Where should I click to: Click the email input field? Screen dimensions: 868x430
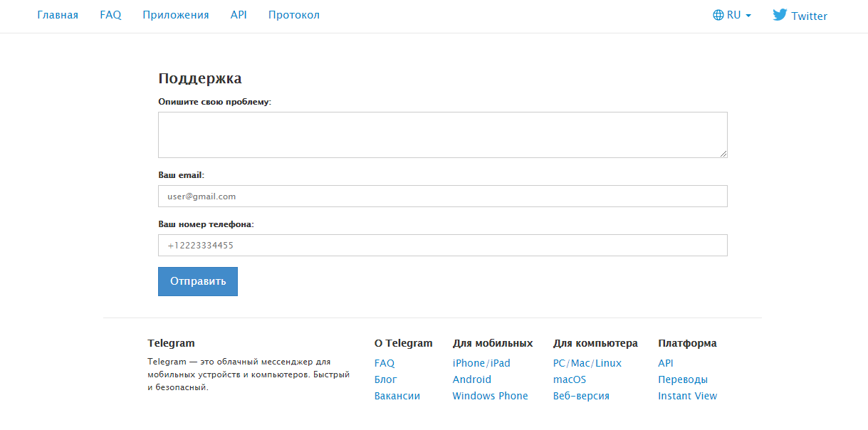(441, 196)
